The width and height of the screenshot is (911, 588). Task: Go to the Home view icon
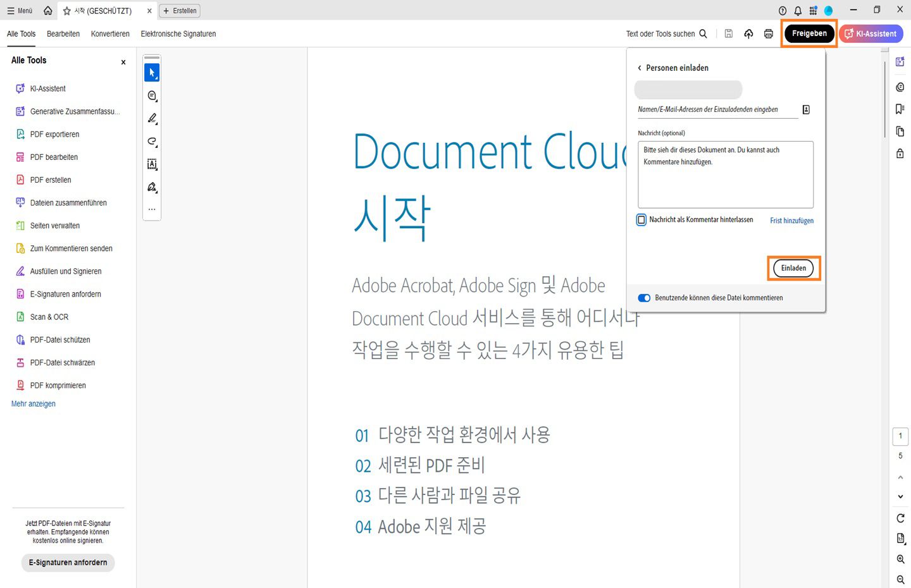coord(48,11)
